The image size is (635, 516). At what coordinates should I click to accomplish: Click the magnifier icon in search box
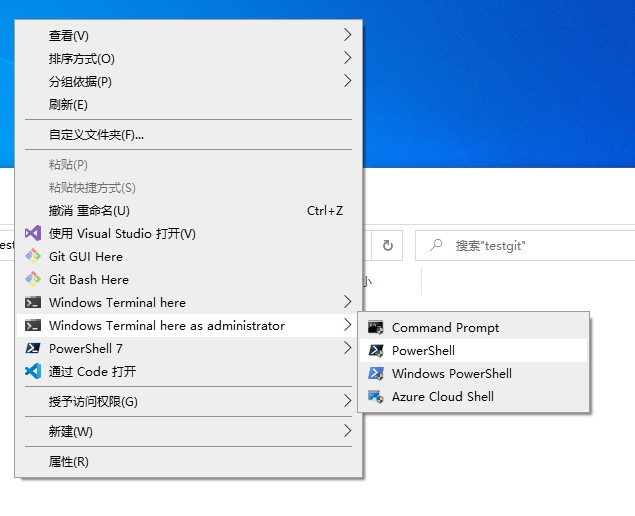click(x=436, y=245)
